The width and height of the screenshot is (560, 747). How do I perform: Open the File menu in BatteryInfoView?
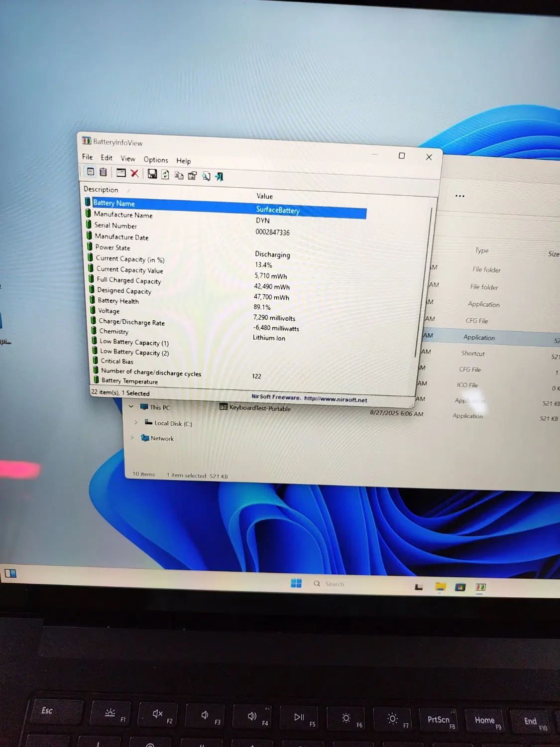pyautogui.click(x=87, y=157)
